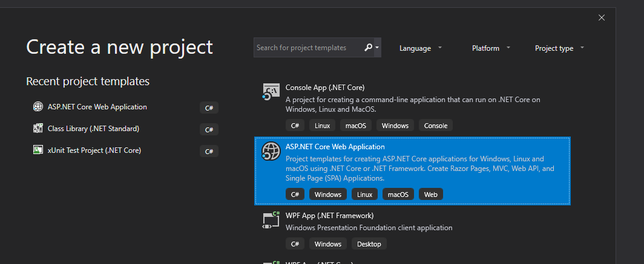Click the C# tag under WPF App (.NET Framework)
The height and width of the screenshot is (264, 644).
click(295, 243)
